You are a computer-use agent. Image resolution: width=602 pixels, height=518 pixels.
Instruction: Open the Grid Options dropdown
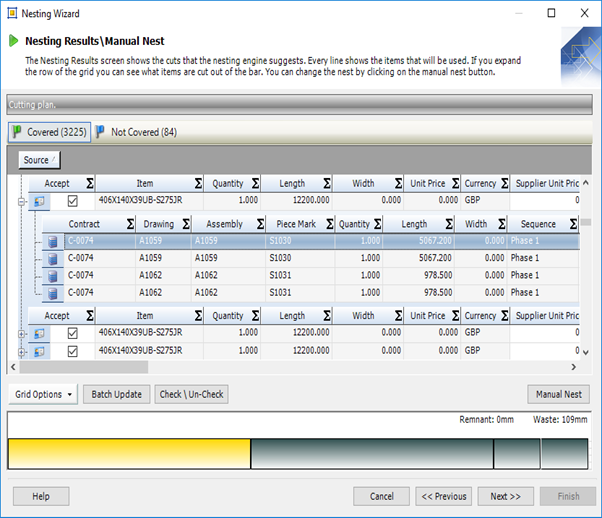(41, 394)
